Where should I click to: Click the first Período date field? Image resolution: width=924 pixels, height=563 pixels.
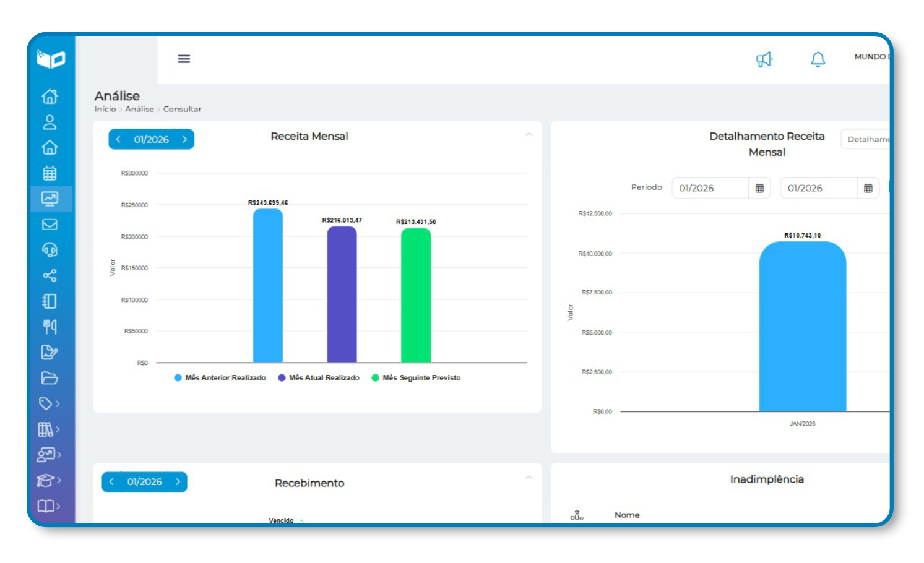coord(709,188)
